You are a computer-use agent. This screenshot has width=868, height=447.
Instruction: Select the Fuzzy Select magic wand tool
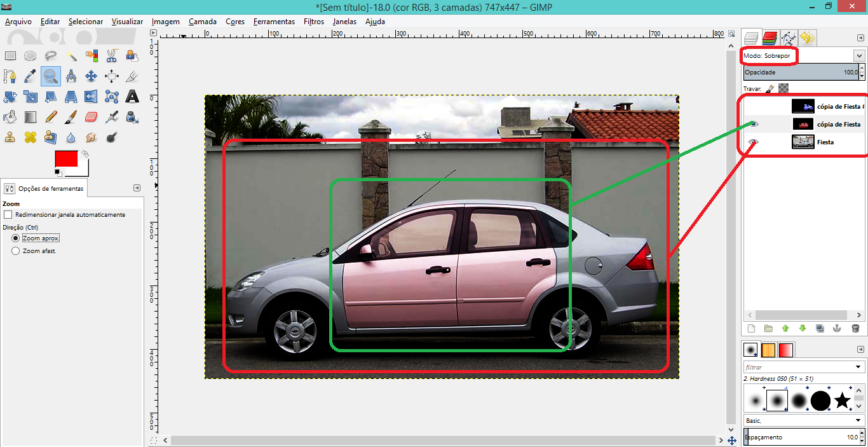click(71, 56)
